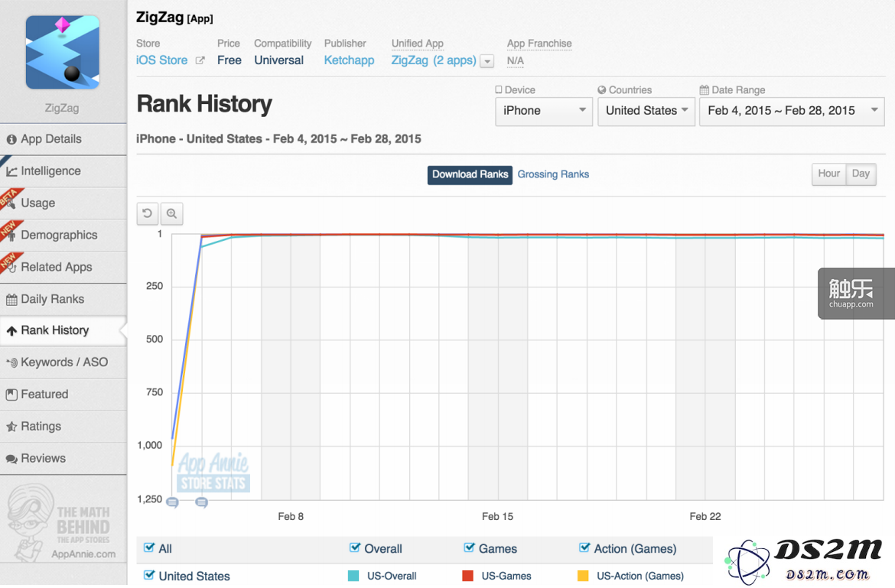
Task: Open Reviews in sidebar
Action: 63,459
